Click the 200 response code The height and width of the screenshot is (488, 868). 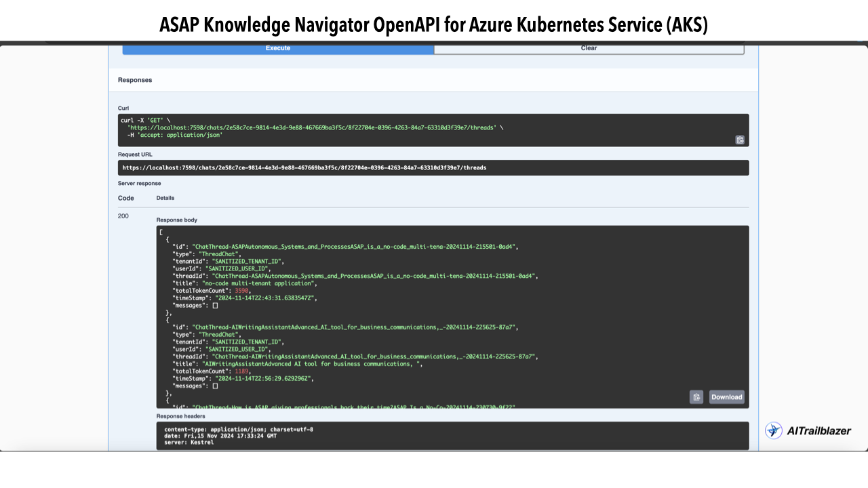pos(123,216)
